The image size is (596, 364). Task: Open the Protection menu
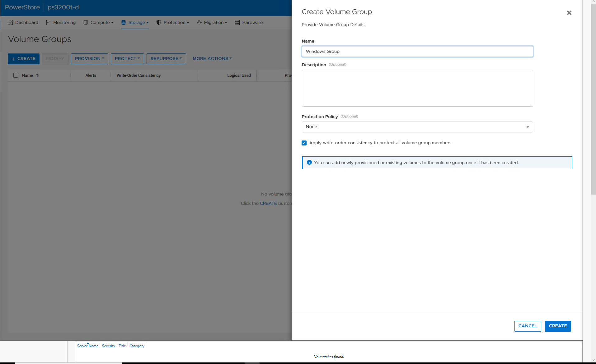pos(173,22)
